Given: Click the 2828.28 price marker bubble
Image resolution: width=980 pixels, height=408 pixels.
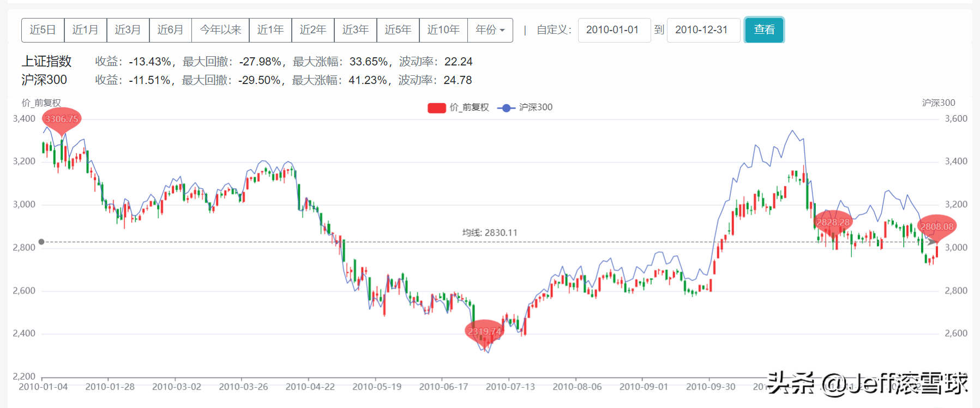Looking at the screenshot, I should (833, 222).
